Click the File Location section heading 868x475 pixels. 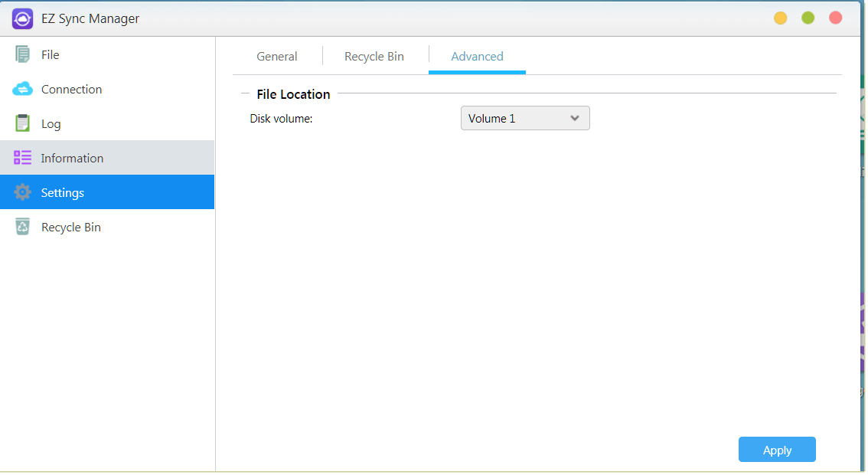tap(293, 94)
